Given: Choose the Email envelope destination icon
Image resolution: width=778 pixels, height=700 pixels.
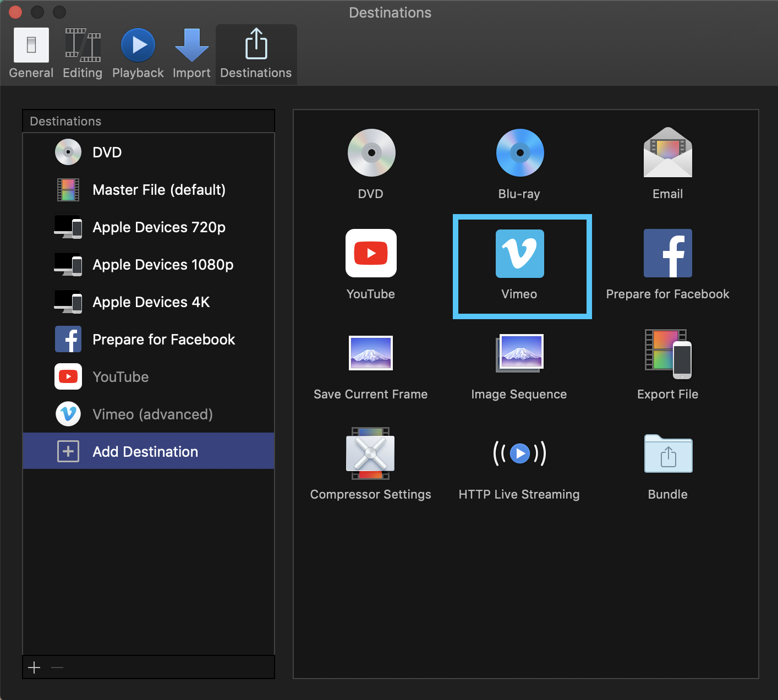Looking at the screenshot, I should point(667,153).
